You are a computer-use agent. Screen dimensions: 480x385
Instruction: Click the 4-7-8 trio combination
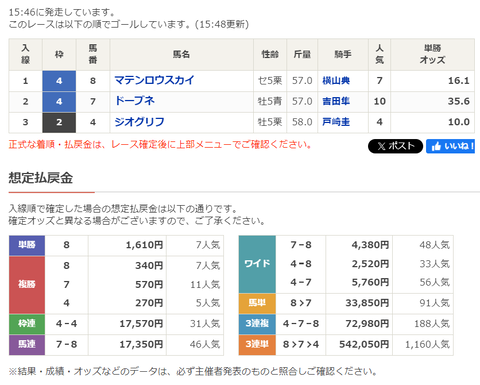point(301,324)
